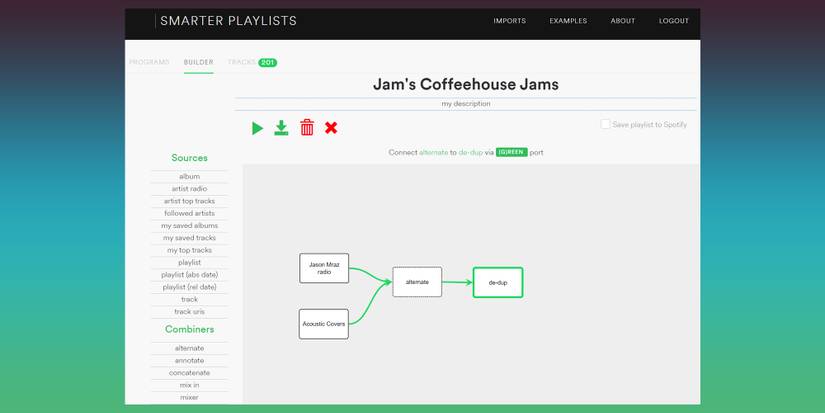Click the Combiners section heading
The image size is (825, 413).
pos(189,329)
